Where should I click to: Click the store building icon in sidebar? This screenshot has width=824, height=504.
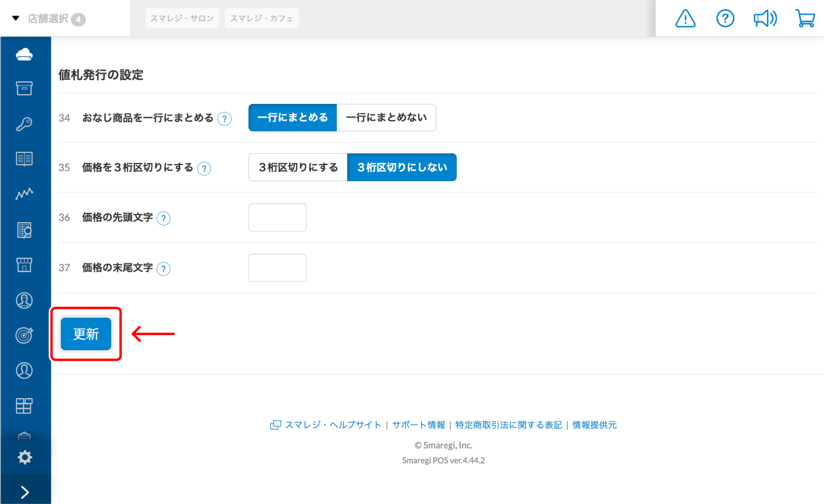pos(24,265)
